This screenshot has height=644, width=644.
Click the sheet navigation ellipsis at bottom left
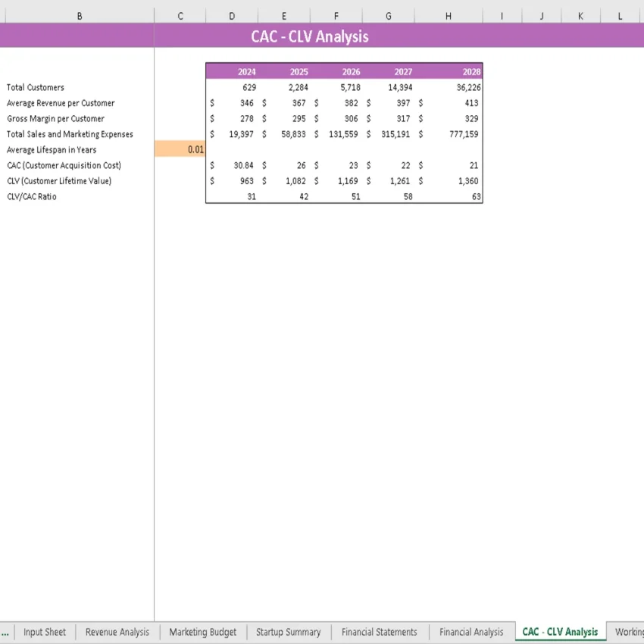[5, 631]
